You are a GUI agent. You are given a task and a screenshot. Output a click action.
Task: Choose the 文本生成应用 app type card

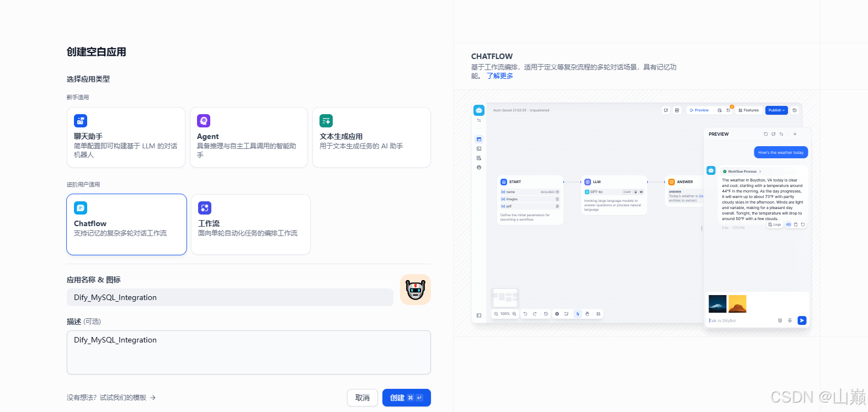[x=371, y=137]
